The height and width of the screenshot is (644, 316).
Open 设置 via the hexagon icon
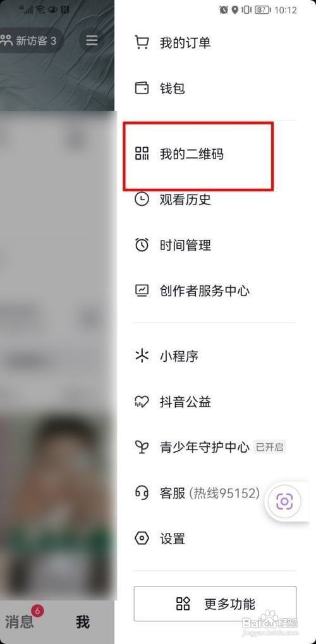[142, 538]
